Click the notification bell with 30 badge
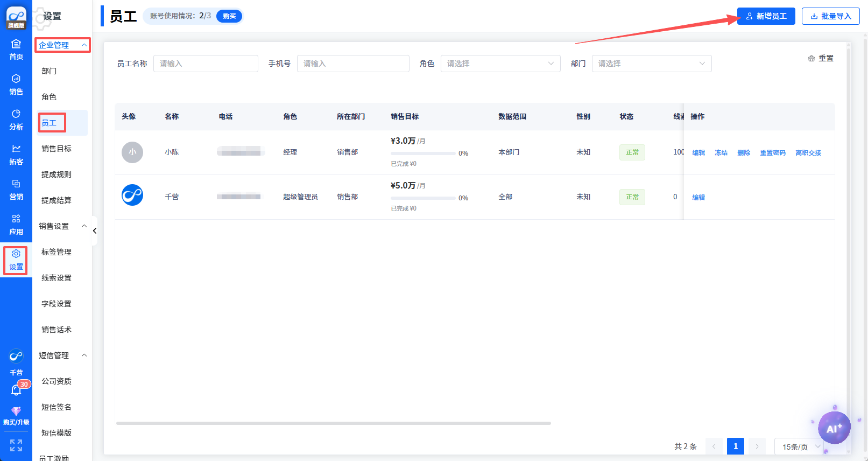 (x=17, y=390)
